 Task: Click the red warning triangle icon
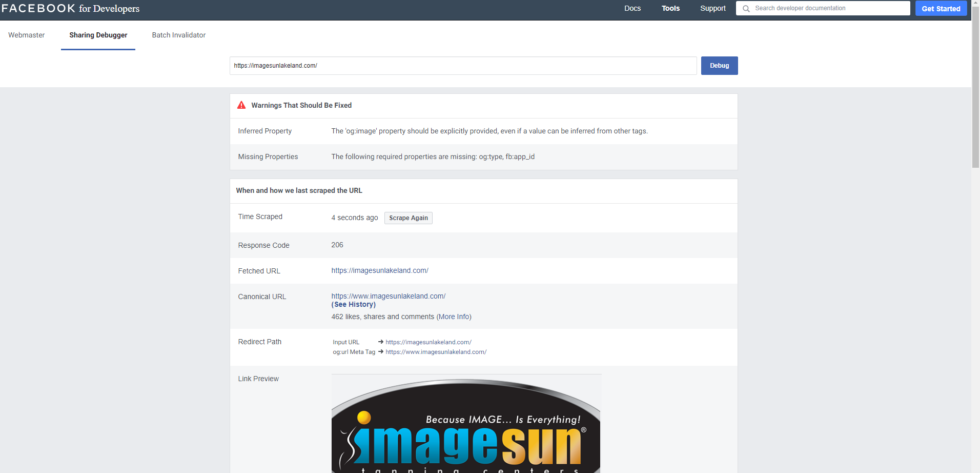click(241, 105)
